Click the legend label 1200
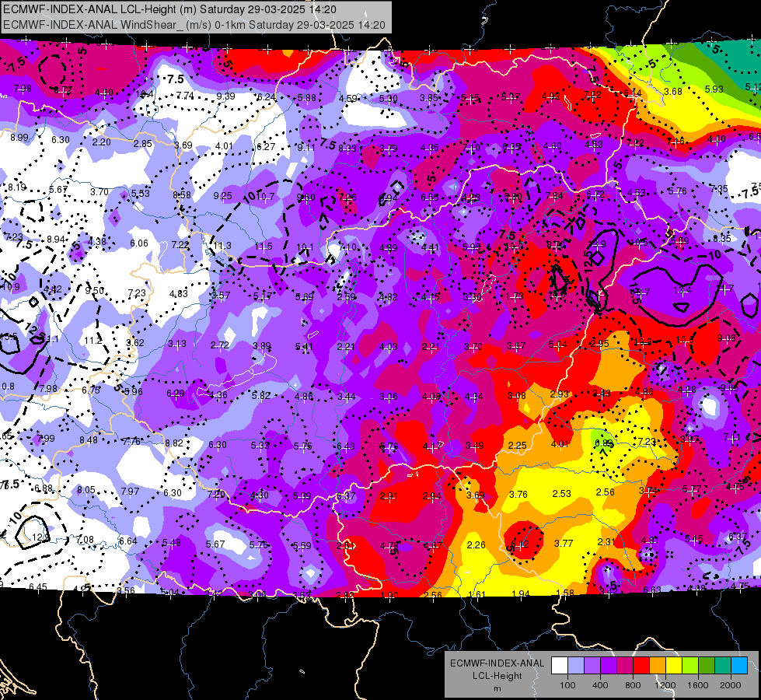 tap(665, 685)
